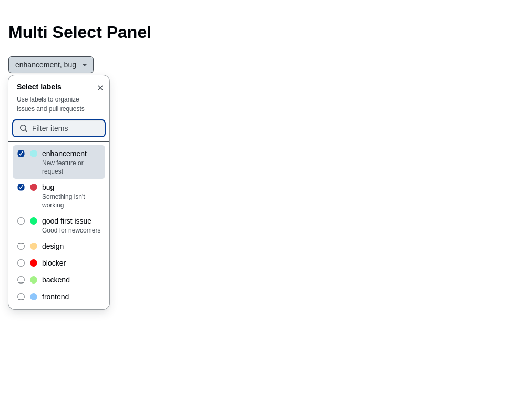Image resolution: width=532 pixels, height=404 pixels.
Task: Click the search magnifier icon
Action: point(24,128)
